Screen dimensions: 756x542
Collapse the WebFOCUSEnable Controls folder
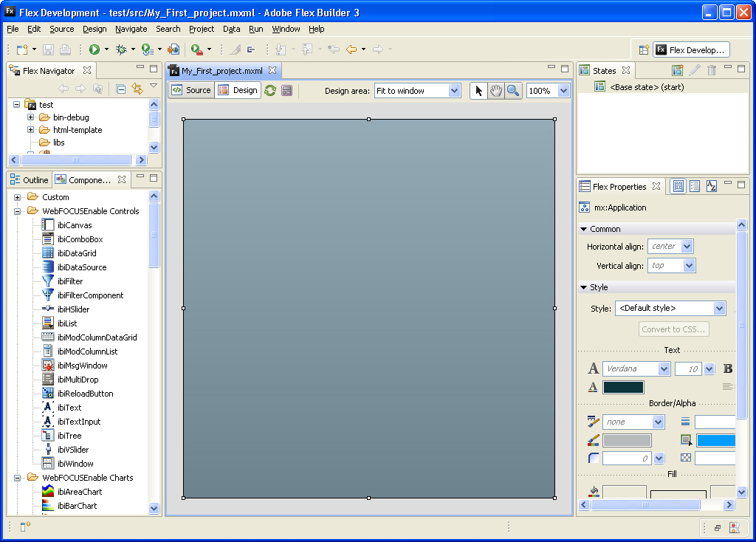tap(18, 211)
